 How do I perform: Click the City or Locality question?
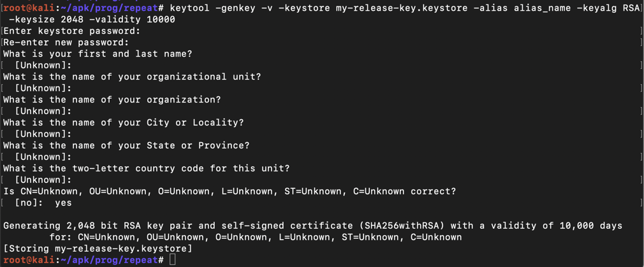click(124, 122)
